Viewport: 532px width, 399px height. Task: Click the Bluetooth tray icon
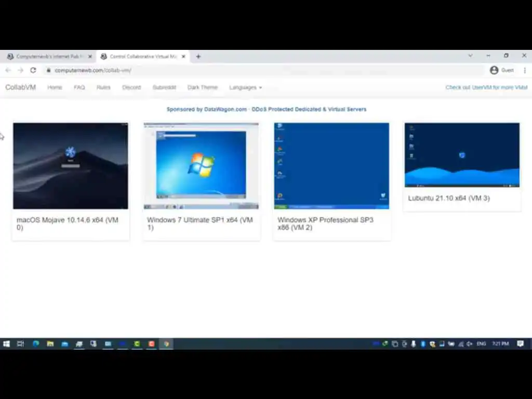tap(423, 344)
